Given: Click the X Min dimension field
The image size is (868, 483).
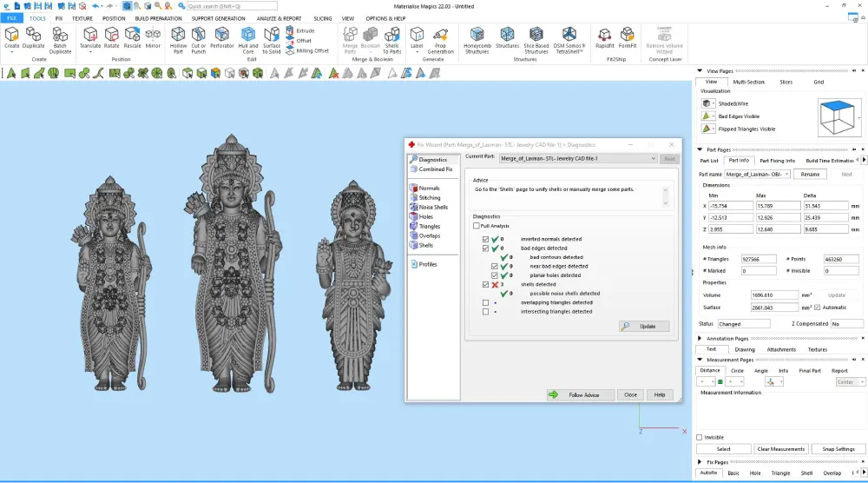Looking at the screenshot, I should (x=730, y=206).
